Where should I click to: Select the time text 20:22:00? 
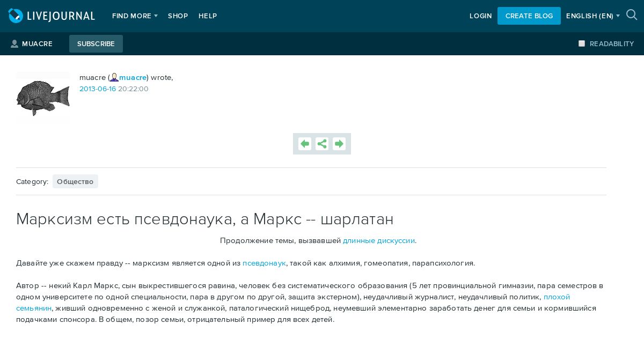click(133, 89)
